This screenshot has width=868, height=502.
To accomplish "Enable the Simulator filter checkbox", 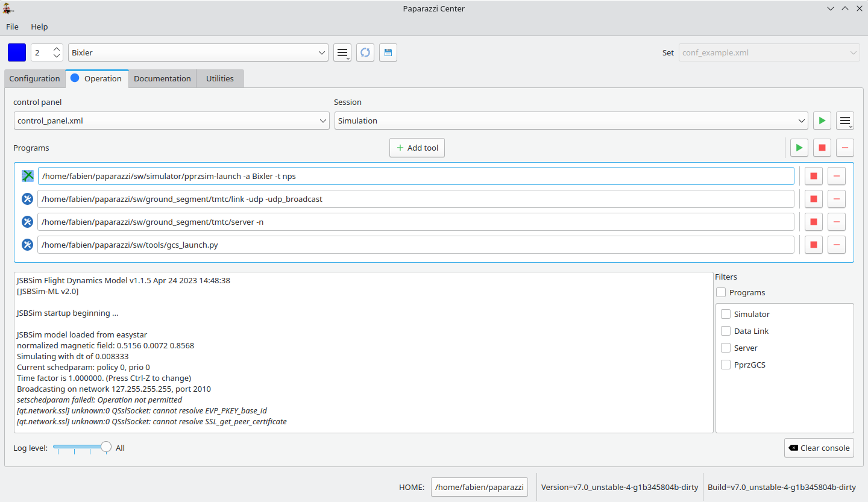I will (x=726, y=314).
